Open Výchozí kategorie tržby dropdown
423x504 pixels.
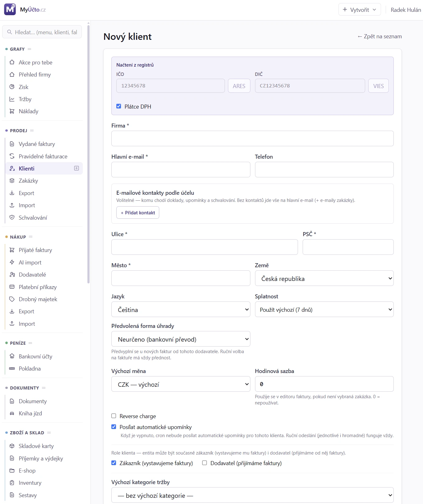tap(253, 495)
